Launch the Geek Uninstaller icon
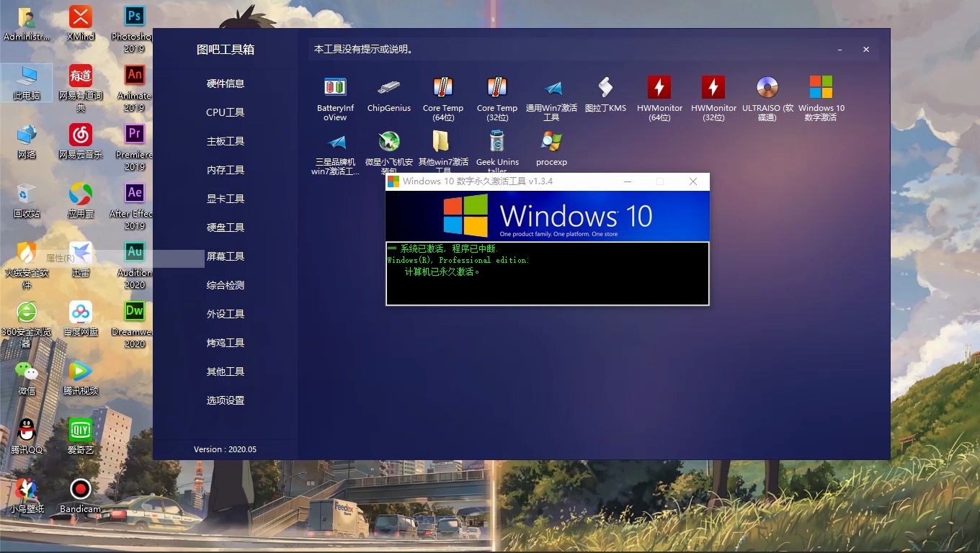The width and height of the screenshot is (980, 553). click(497, 142)
